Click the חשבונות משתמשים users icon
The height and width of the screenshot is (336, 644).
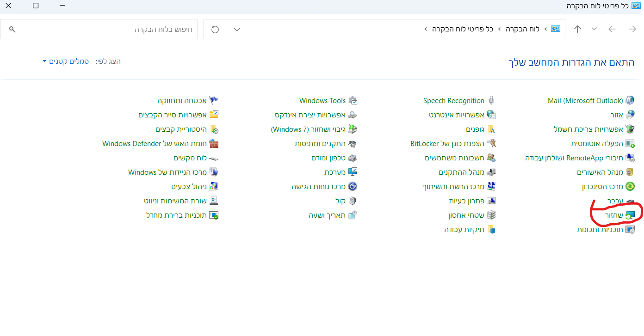coord(491,158)
